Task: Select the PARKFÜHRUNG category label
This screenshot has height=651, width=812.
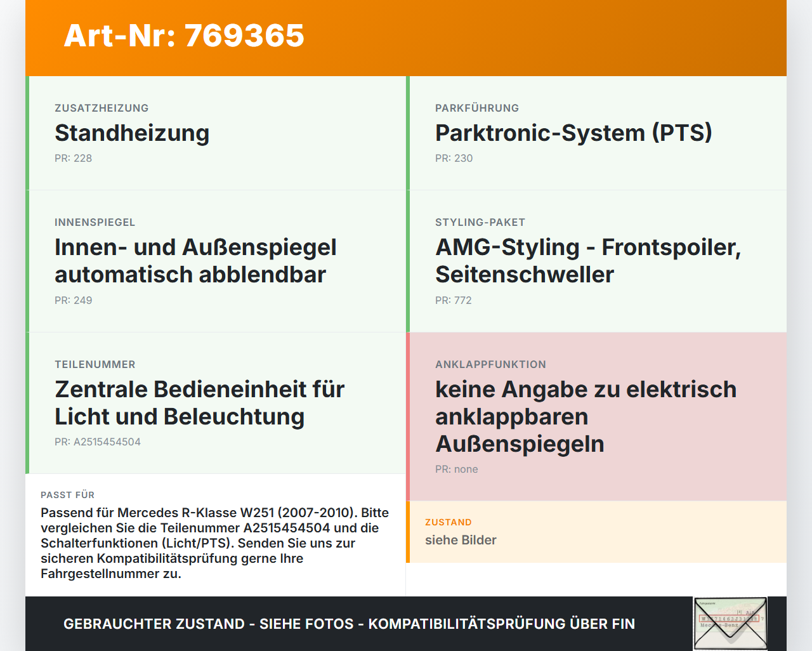Action: pyautogui.click(x=477, y=108)
